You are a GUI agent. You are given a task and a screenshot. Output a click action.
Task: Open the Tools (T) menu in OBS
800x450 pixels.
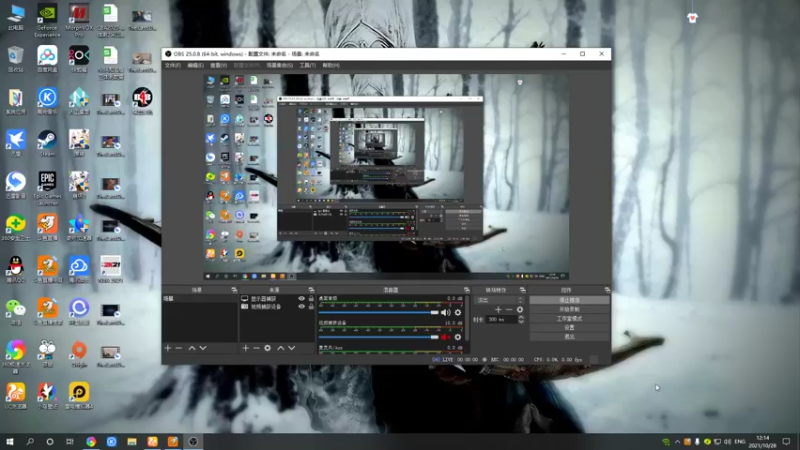[307, 65]
